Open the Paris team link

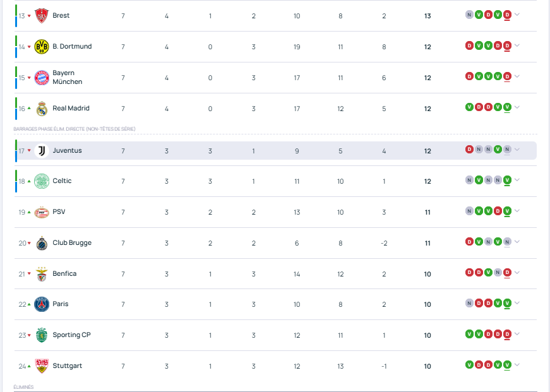pos(61,304)
